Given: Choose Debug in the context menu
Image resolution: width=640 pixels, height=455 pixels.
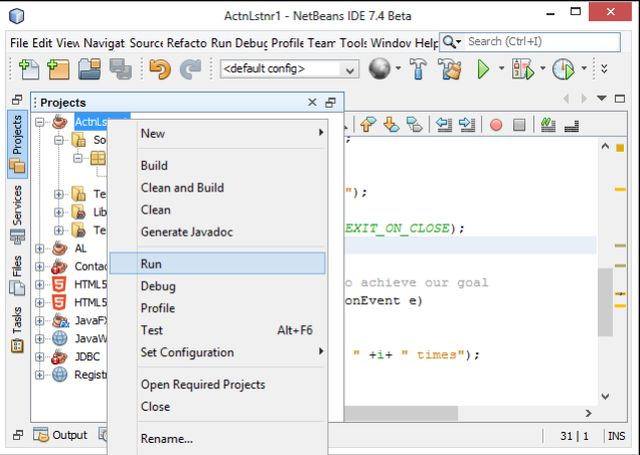Looking at the screenshot, I should pyautogui.click(x=218, y=286).
